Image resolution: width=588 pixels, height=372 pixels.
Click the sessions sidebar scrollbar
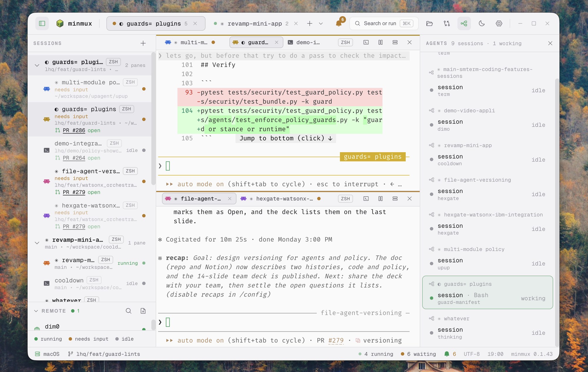tap(153, 119)
